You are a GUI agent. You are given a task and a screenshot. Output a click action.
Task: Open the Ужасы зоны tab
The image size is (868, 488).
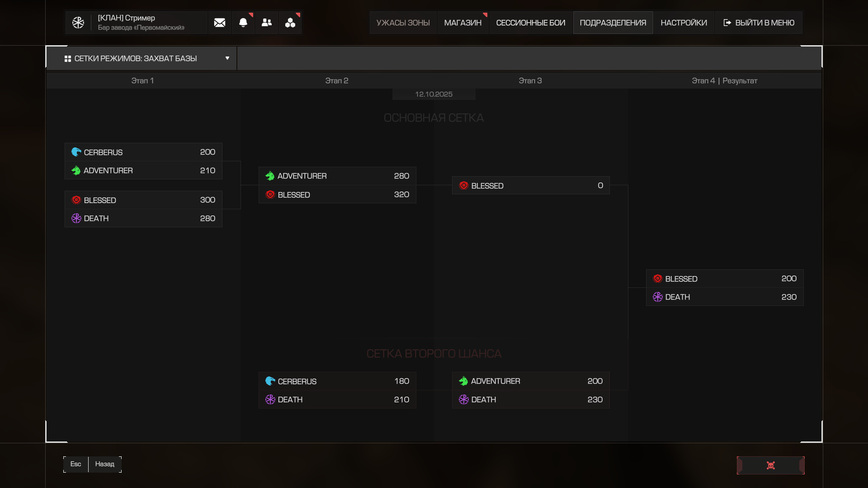(x=403, y=23)
